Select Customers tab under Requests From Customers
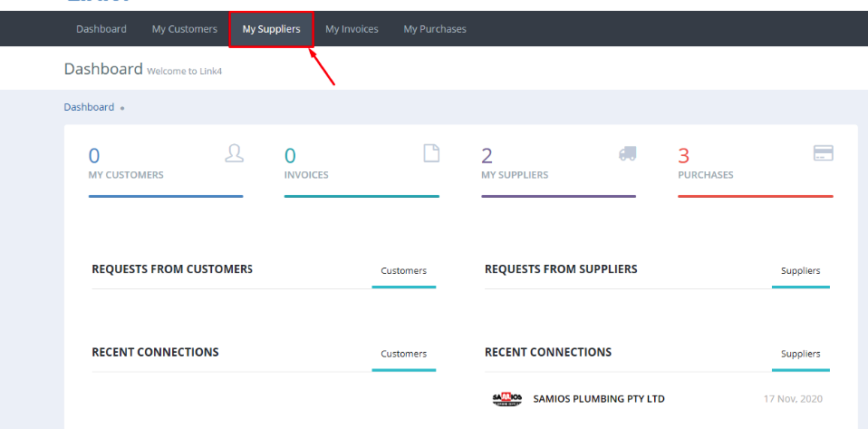 click(403, 271)
